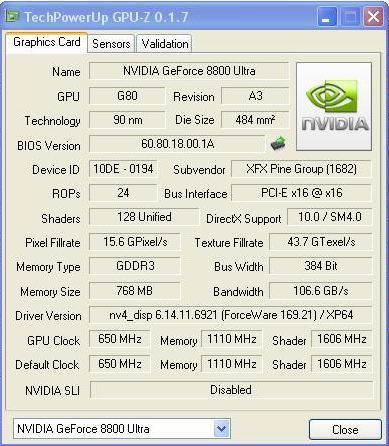Click the Revision field showing A3

tap(255, 96)
